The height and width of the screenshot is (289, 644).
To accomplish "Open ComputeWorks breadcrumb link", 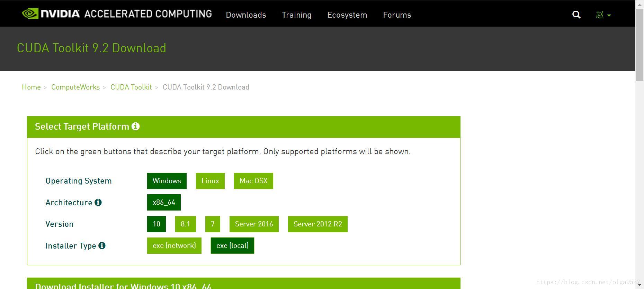I will (75, 87).
